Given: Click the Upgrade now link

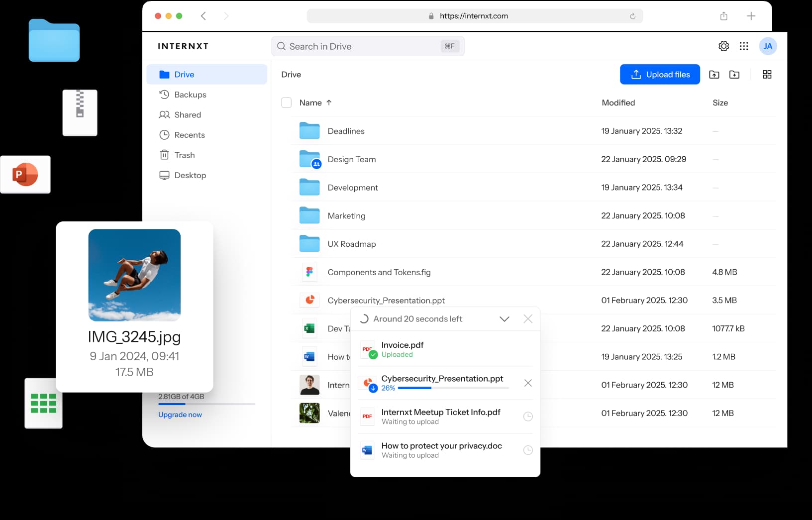Looking at the screenshot, I should point(180,414).
